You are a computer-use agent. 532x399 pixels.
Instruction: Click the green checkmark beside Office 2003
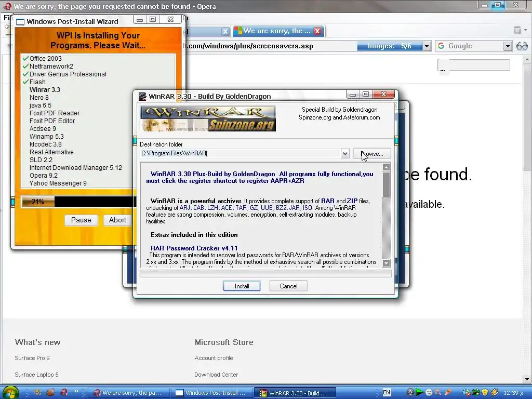click(x=25, y=58)
